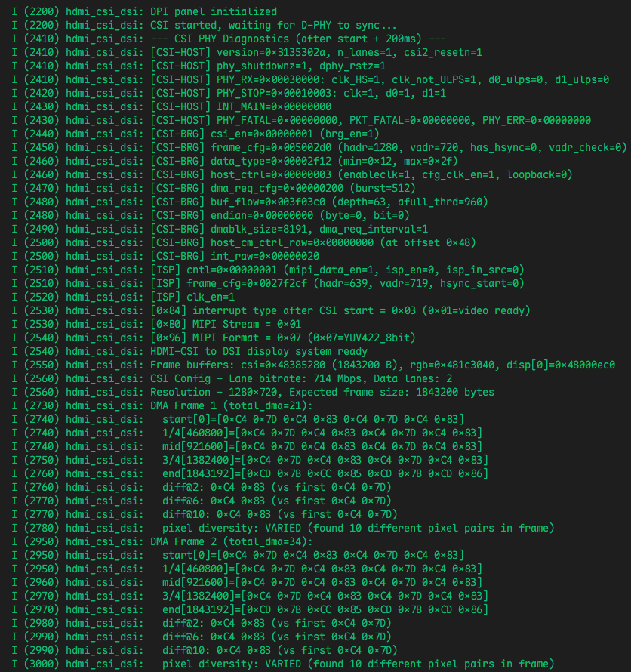Select the [CSI-BRG] csi_en line
631x672 pixels.
(195, 134)
